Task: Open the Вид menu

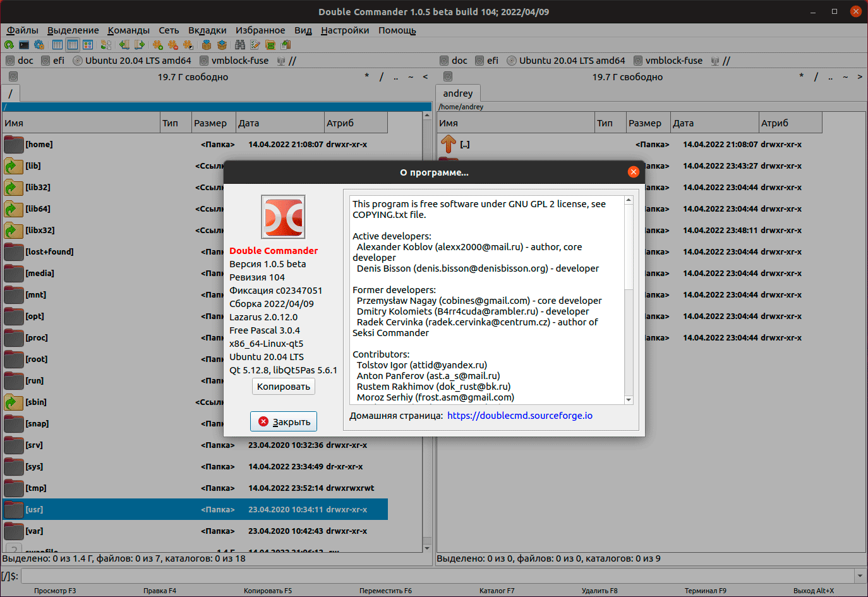Action: tap(303, 30)
